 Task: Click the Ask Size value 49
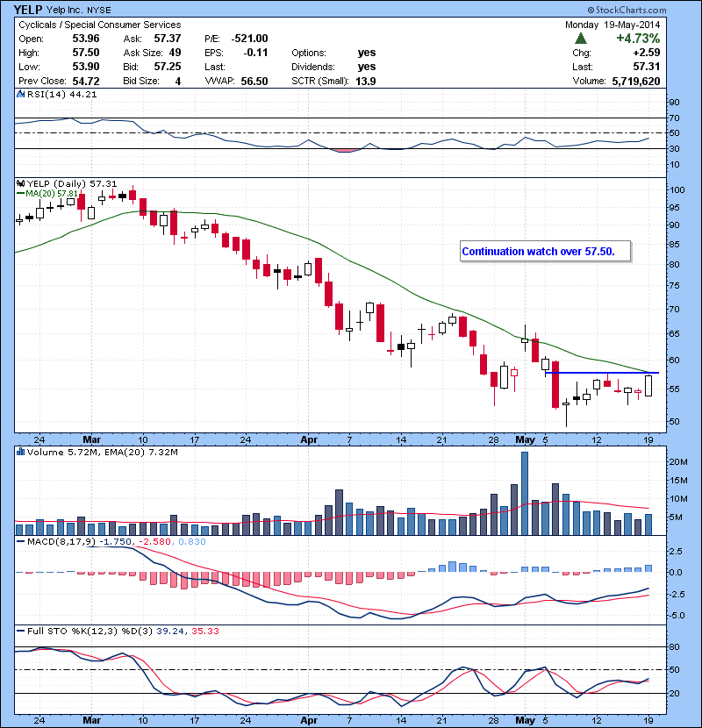(x=175, y=53)
